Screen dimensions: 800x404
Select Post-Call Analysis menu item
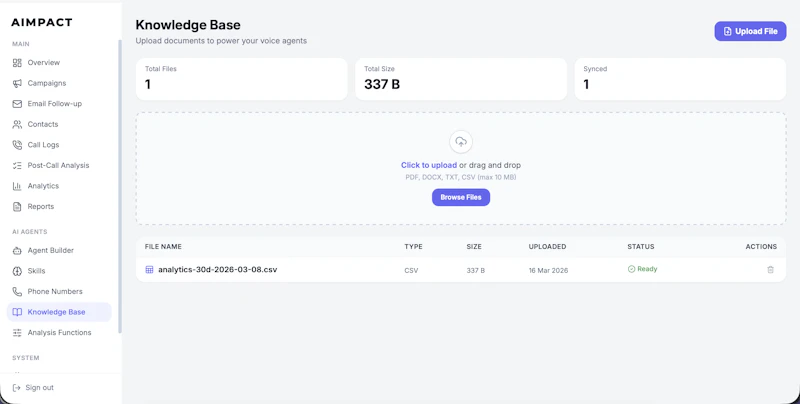click(59, 165)
